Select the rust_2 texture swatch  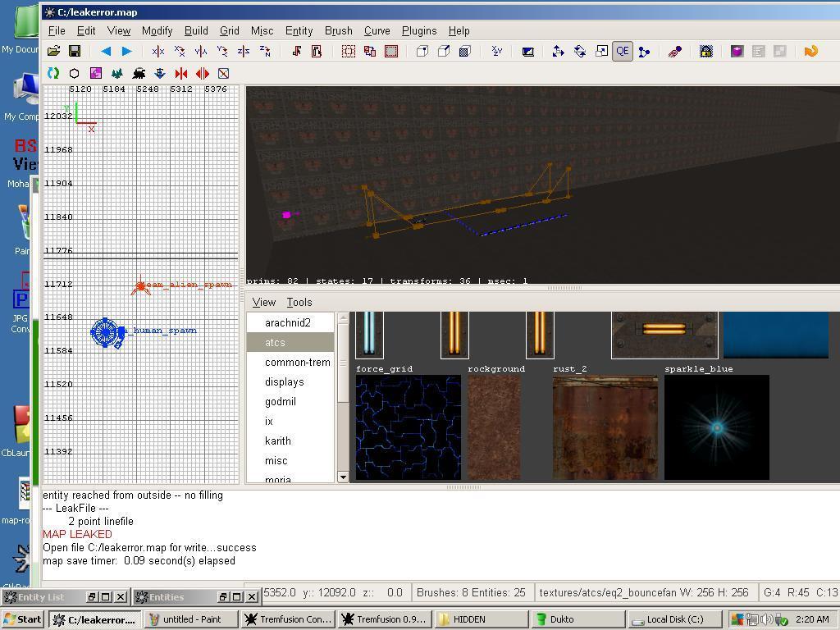pyautogui.click(x=605, y=427)
